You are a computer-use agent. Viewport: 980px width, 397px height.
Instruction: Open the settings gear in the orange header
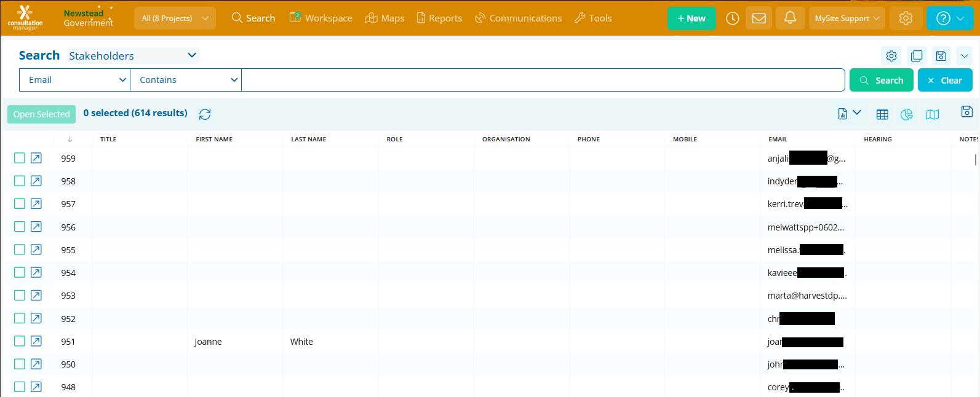pyautogui.click(x=906, y=18)
